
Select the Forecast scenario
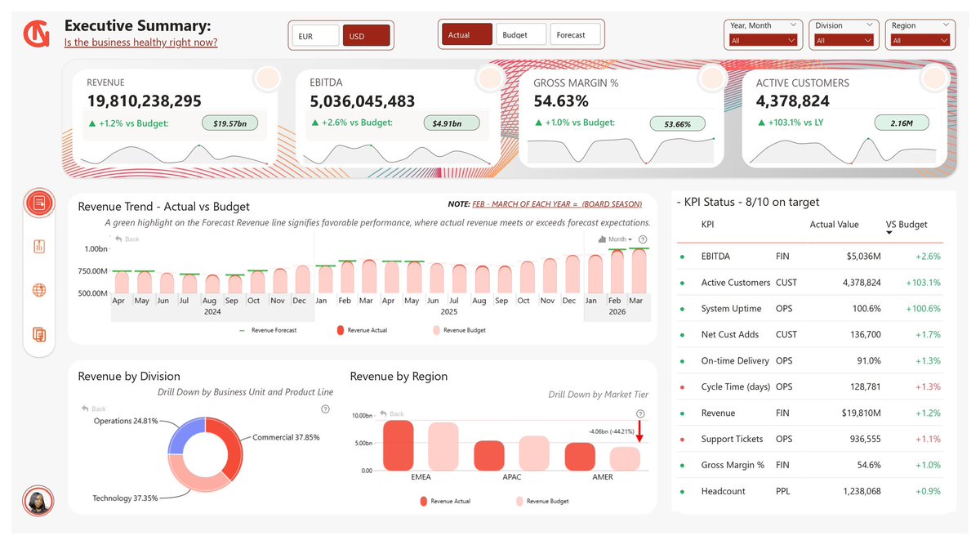574,34
